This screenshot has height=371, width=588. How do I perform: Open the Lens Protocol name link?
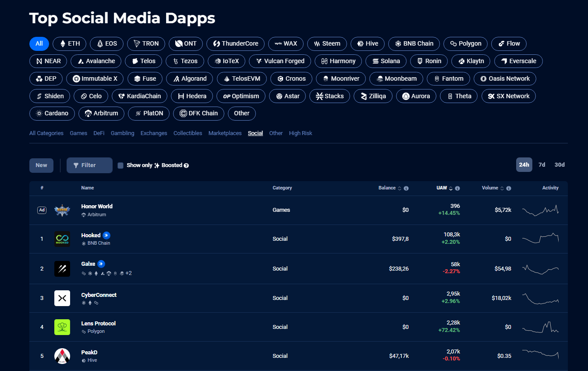(99, 324)
